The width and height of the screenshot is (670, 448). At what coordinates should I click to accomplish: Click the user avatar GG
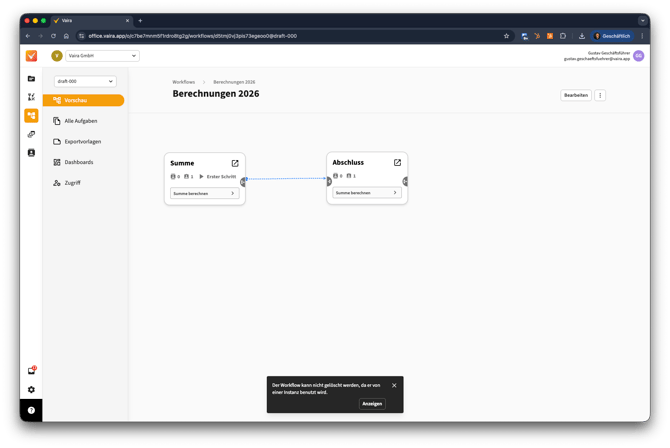pyautogui.click(x=638, y=56)
